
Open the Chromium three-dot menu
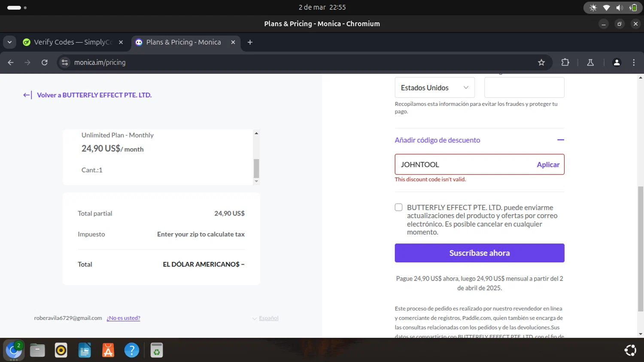634,62
